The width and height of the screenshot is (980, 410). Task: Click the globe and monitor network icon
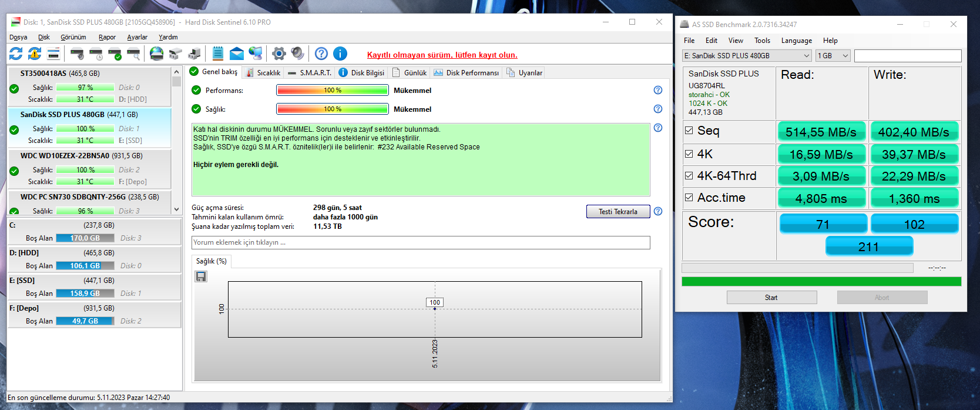256,54
